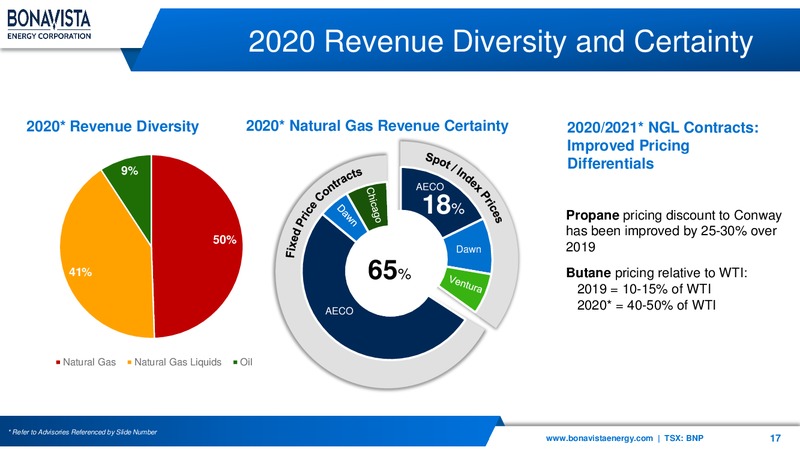
Task: Select the 'Propane' pricing paragraph
Action: pyautogui.click(x=673, y=231)
